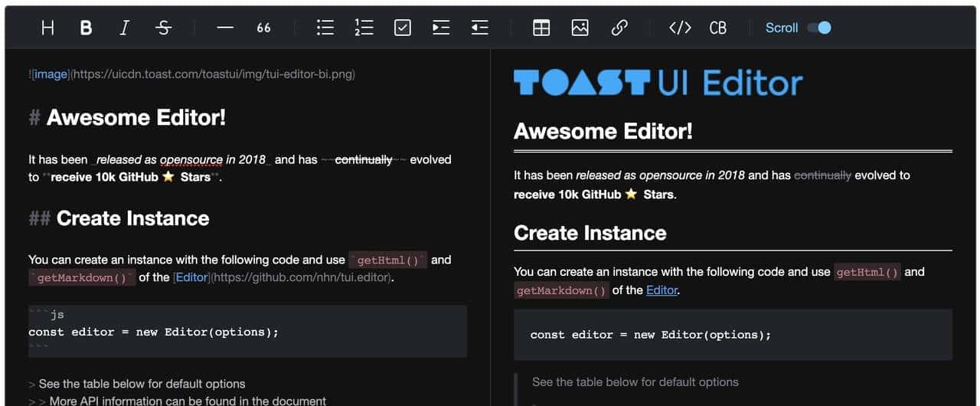The image size is (980, 406).
Task: Click the Scroll label in toolbar
Action: [x=782, y=28]
